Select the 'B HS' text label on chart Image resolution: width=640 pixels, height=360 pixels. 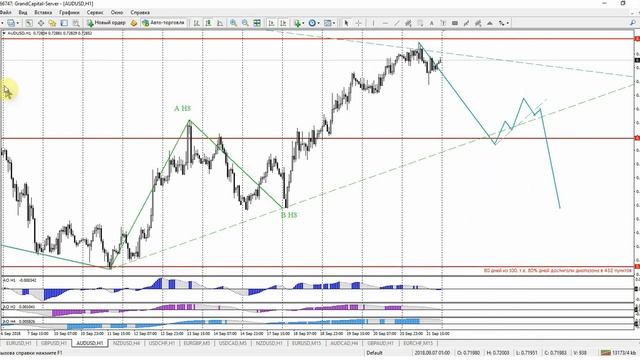(289, 215)
